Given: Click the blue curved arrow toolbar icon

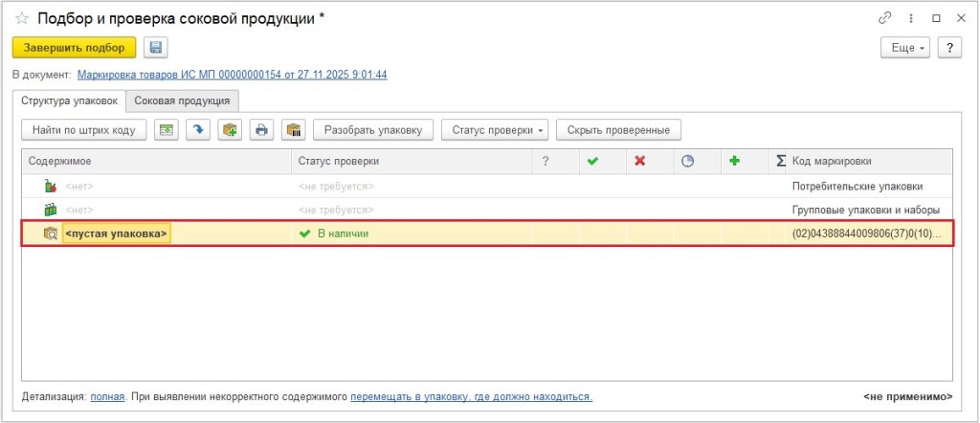Looking at the screenshot, I should coord(198,130).
